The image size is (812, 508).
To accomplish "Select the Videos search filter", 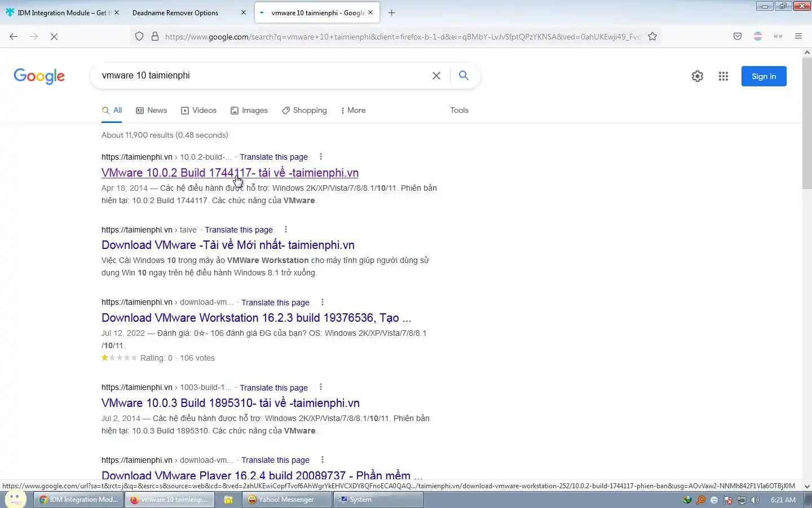I will click(x=199, y=111).
